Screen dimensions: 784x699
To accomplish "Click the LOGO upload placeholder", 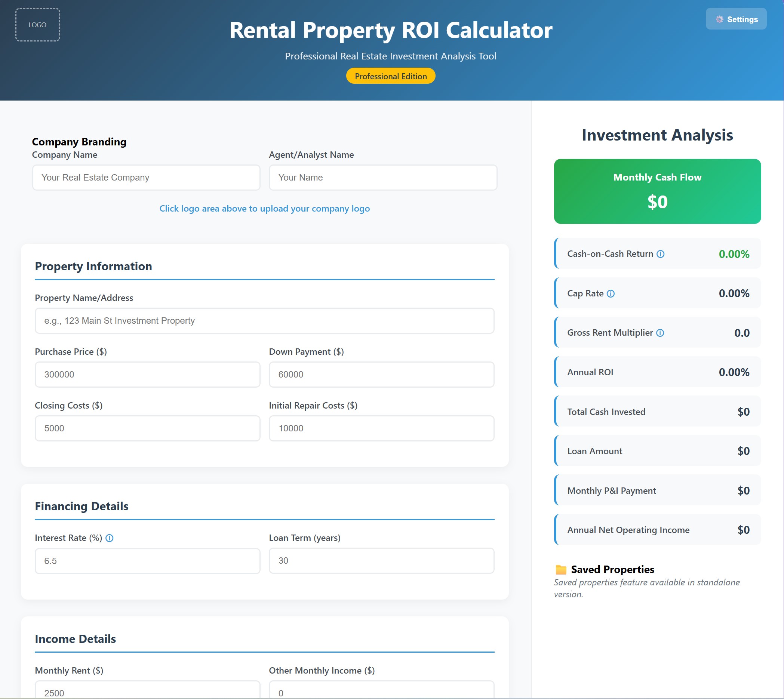I will (37, 24).
